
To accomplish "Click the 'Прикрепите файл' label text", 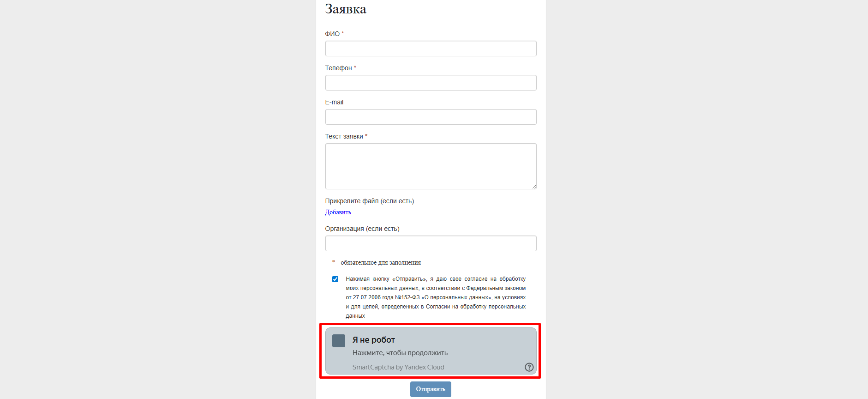I will point(369,201).
